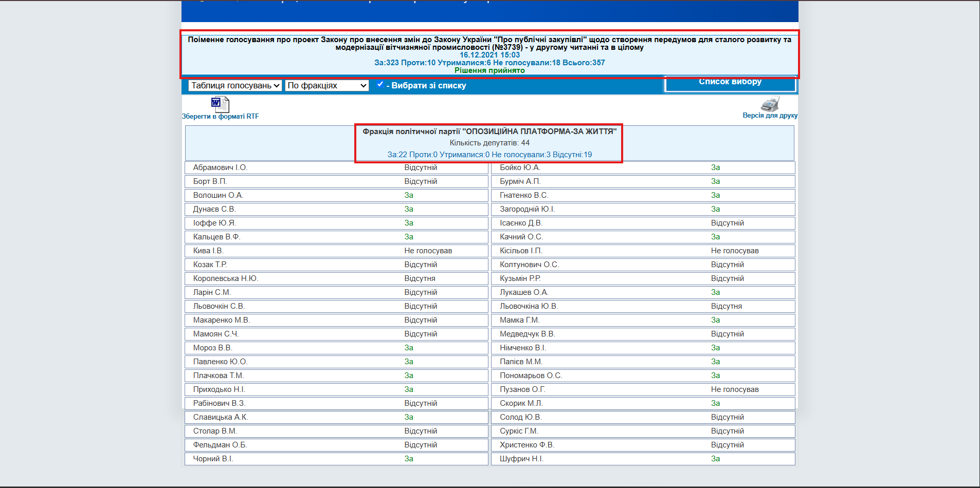Click the faction title 'ОПОЗИЦІЙНА ПЛАТФОРМА-ЗА ЖИТТЯ'
Image resolution: width=980 pixels, height=488 pixels.
click(539, 132)
